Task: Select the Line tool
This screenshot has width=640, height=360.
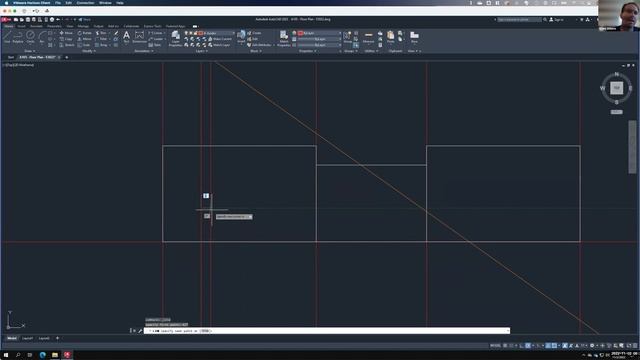Action: pyautogui.click(x=7, y=37)
